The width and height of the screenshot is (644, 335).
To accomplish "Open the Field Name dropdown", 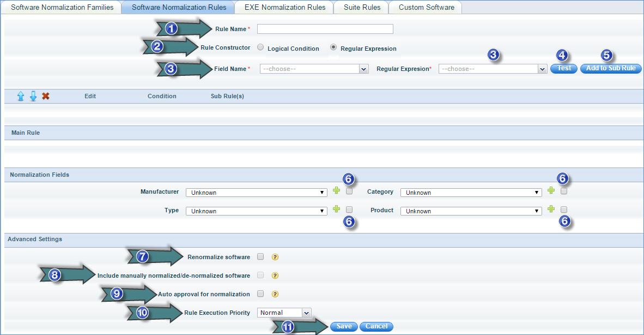I will click(x=314, y=69).
